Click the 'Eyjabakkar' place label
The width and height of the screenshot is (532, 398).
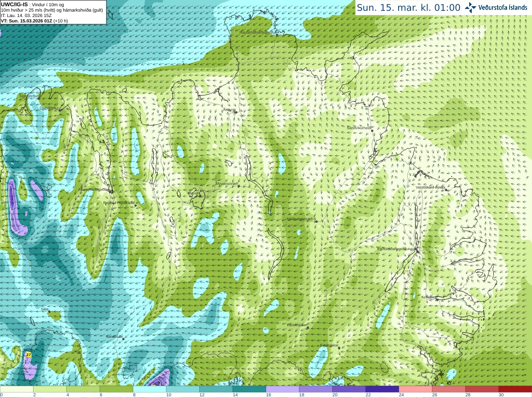[329, 345]
